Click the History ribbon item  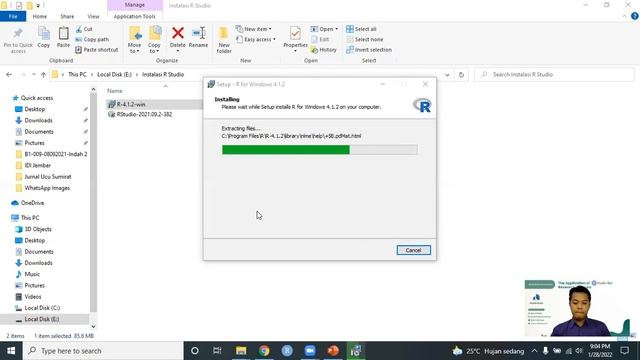[x=324, y=50]
